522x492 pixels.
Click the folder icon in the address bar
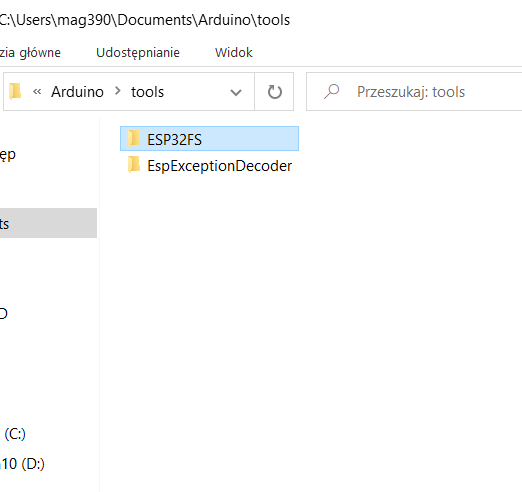click(15, 91)
